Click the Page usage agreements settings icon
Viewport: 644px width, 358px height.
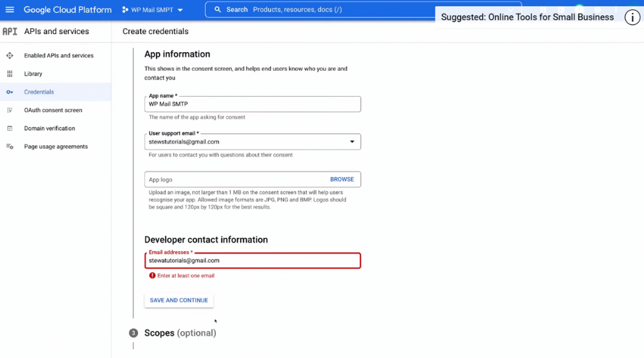[x=10, y=147]
